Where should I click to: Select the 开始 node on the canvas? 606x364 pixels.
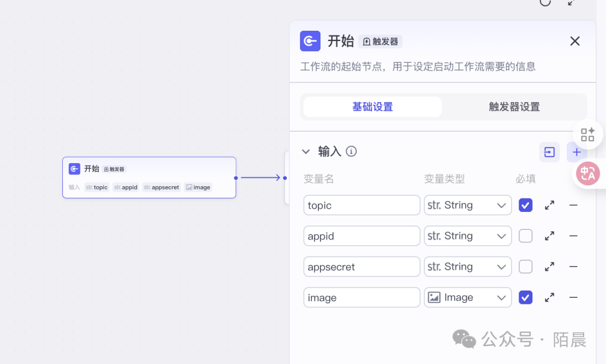click(149, 178)
